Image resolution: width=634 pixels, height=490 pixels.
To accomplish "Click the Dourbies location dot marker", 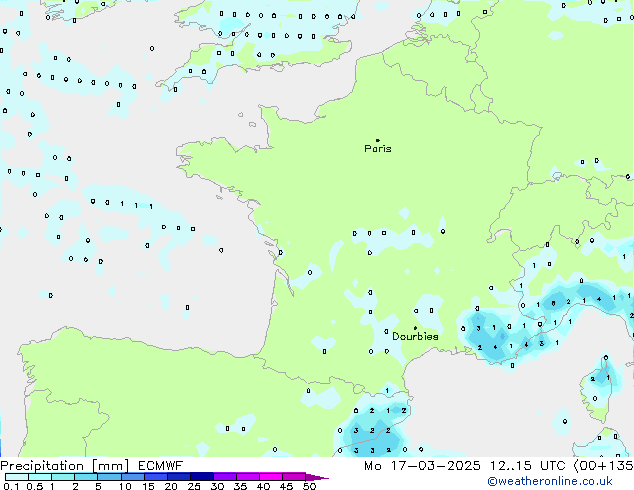I will tap(415, 328).
